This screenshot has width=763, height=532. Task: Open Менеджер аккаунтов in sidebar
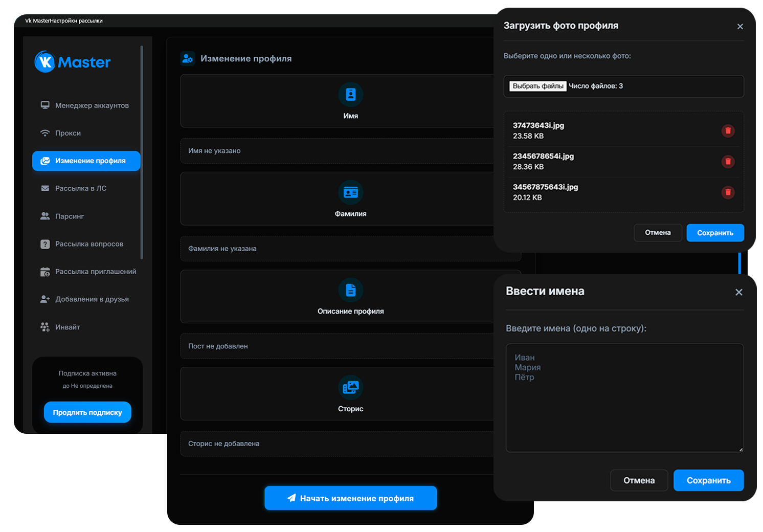92,105
